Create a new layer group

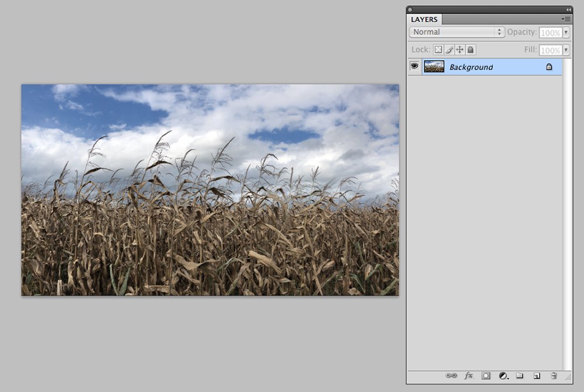coord(520,376)
